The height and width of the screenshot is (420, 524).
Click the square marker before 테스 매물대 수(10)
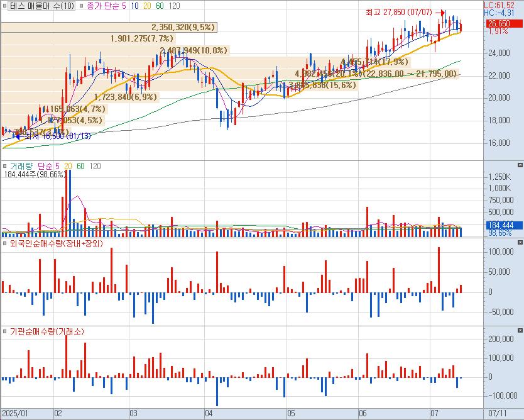pyautogui.click(x=5, y=6)
